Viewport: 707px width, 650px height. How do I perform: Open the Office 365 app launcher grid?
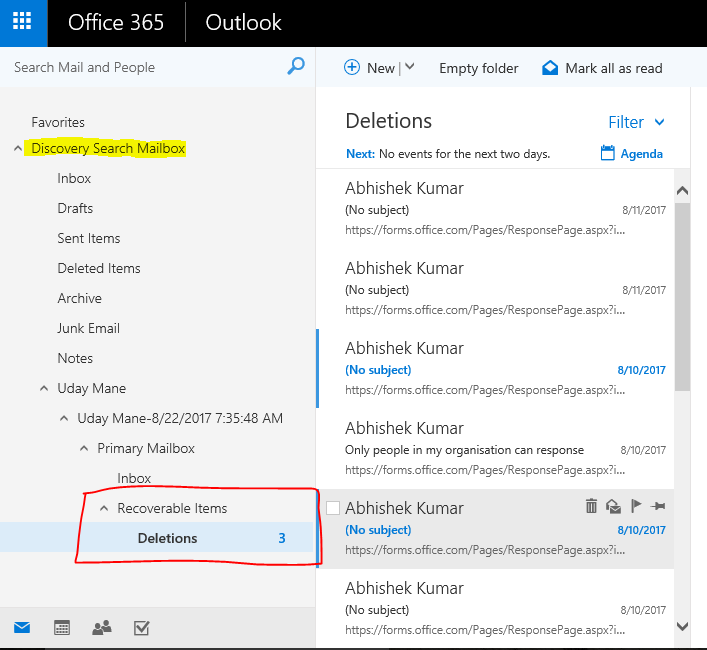[x=22, y=22]
